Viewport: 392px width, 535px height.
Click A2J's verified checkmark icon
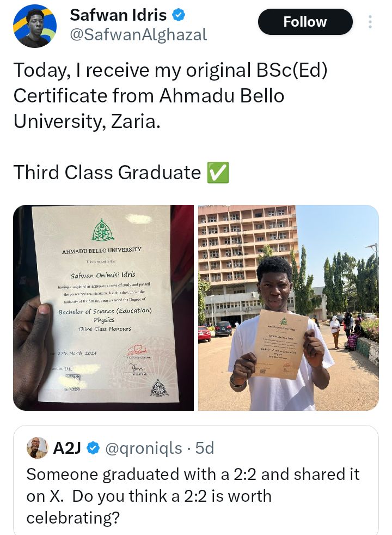[92, 447]
